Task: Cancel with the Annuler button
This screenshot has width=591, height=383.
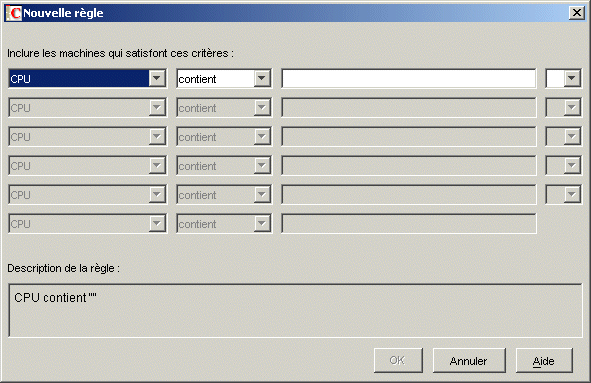Action: [x=469, y=360]
